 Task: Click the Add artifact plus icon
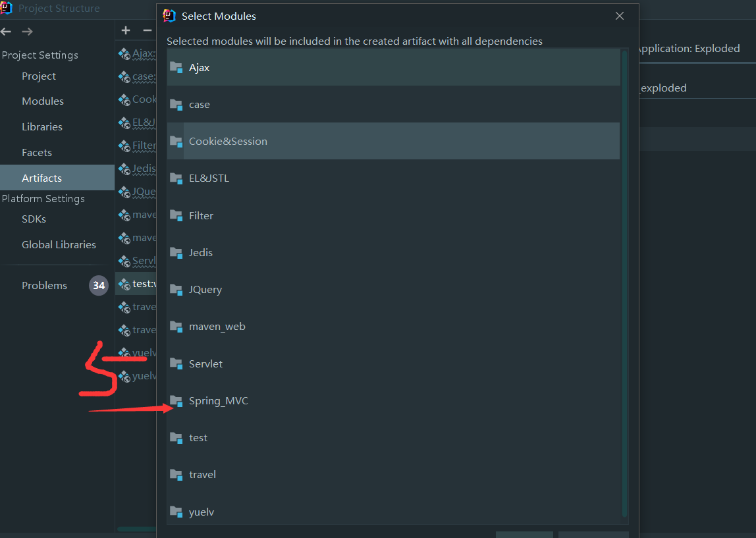coord(125,30)
